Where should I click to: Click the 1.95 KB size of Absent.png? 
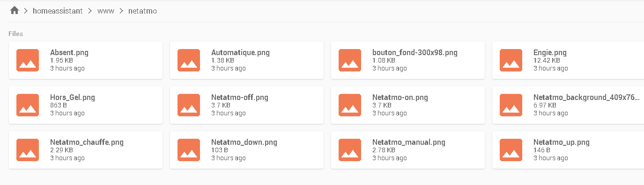pyautogui.click(x=61, y=61)
